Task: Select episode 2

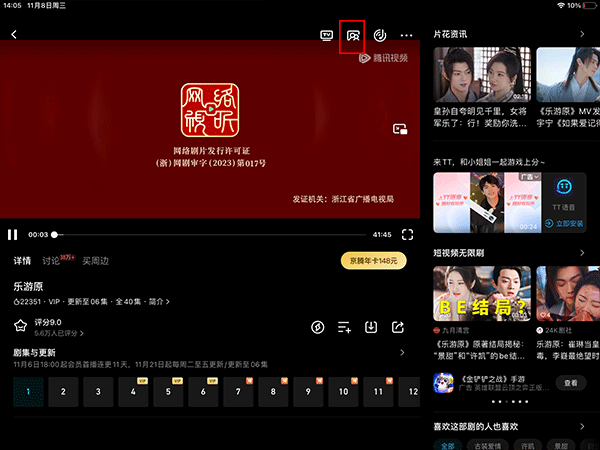Action: tap(63, 391)
